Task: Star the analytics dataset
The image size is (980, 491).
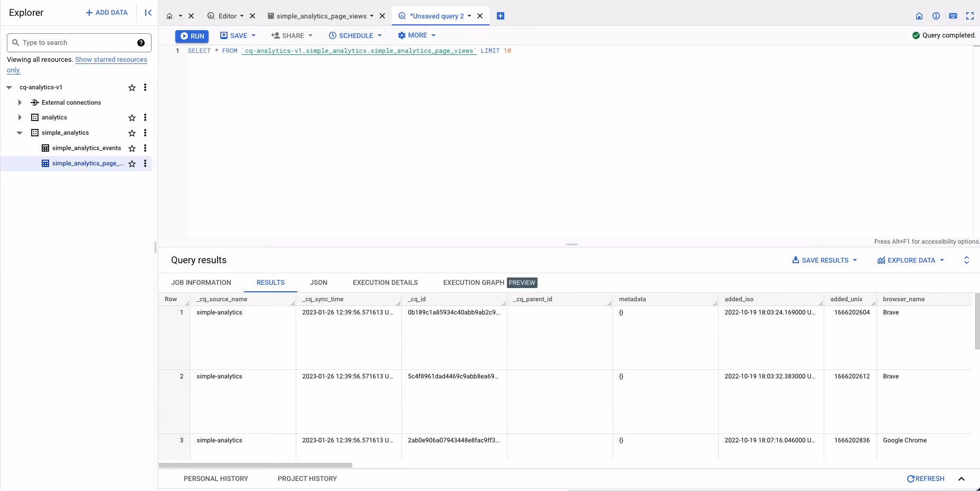Action: pos(132,118)
